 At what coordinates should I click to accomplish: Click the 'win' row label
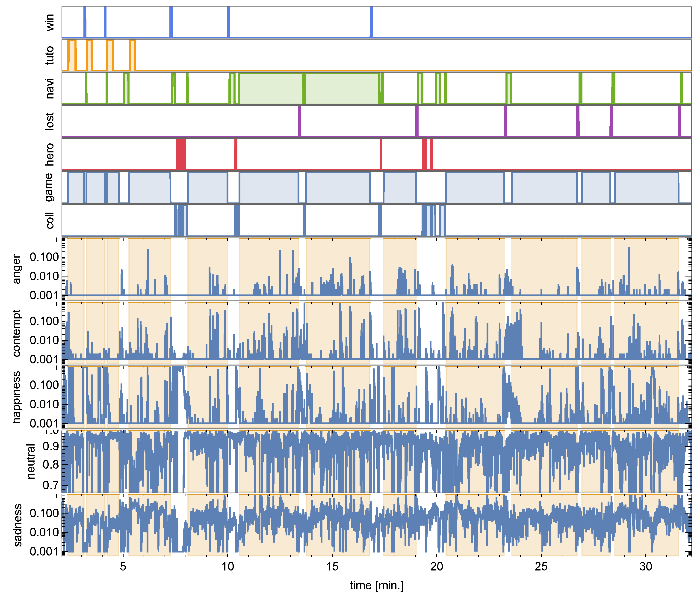pyautogui.click(x=50, y=22)
